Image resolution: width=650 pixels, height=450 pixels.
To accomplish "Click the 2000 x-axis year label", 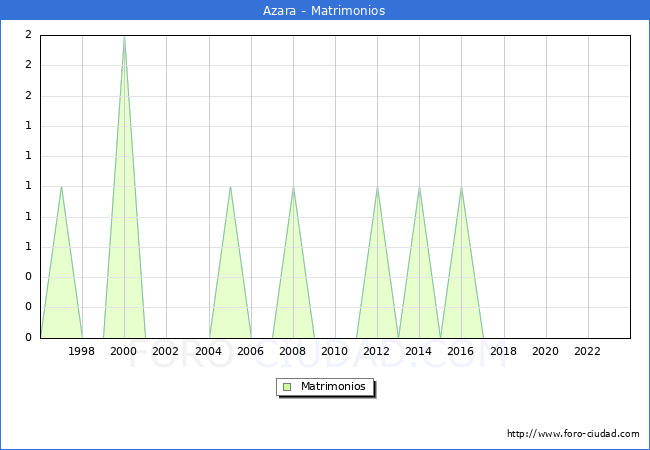I will click(x=124, y=351).
